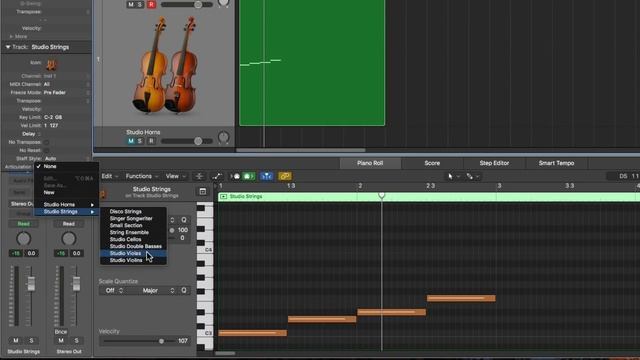640x360 pixels.
Task: Choose Studio Violins articulation set
Action: [133, 260]
